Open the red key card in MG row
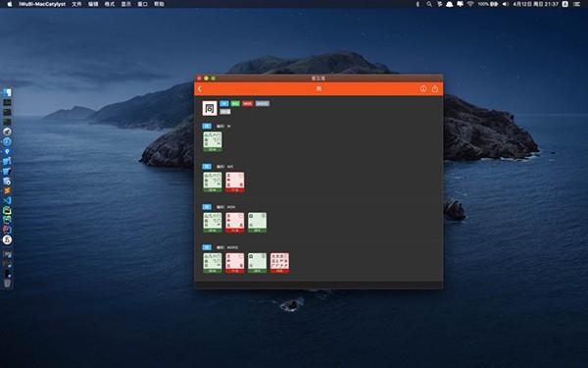Screen dimensions: 588x368 coord(235,183)
